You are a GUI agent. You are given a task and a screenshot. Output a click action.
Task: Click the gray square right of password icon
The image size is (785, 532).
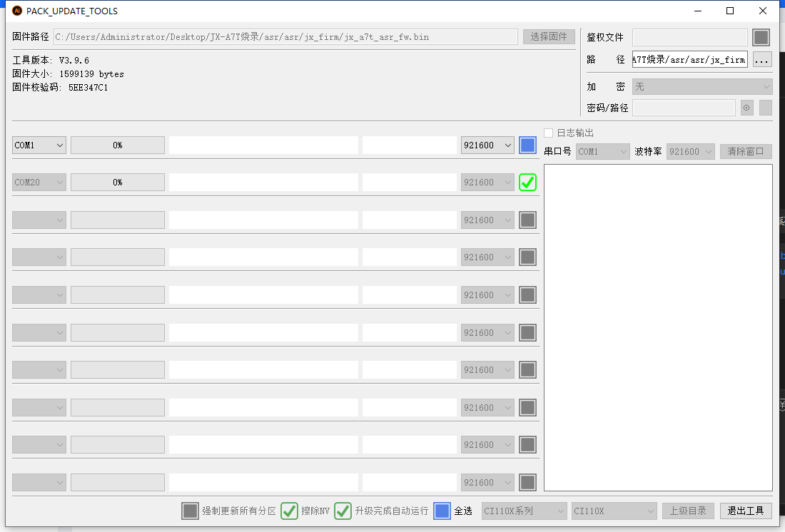pyautogui.click(x=765, y=108)
